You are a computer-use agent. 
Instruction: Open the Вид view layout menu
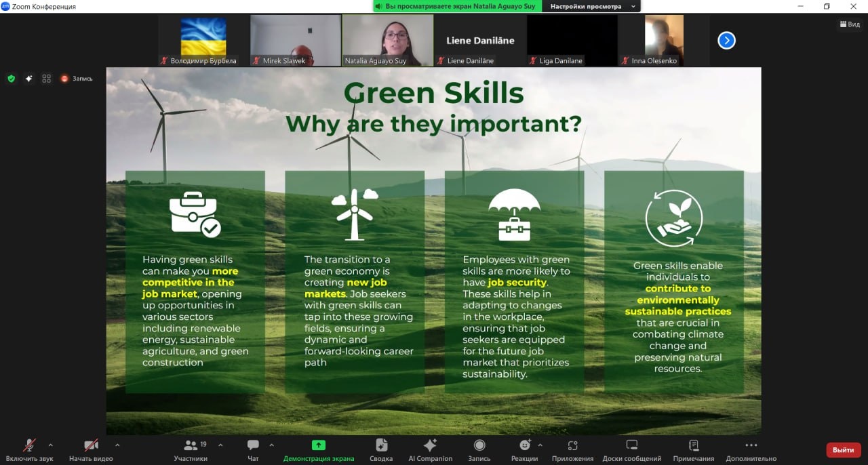[x=848, y=24]
